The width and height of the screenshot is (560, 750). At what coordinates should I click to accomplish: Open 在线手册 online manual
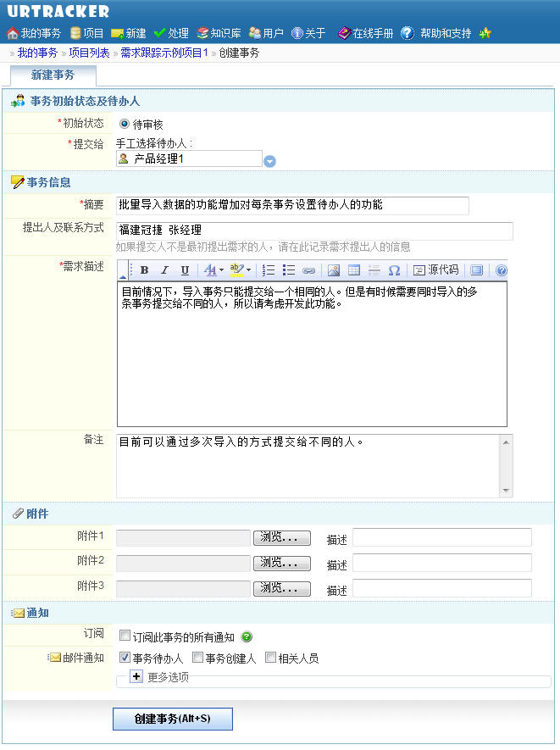(x=365, y=33)
